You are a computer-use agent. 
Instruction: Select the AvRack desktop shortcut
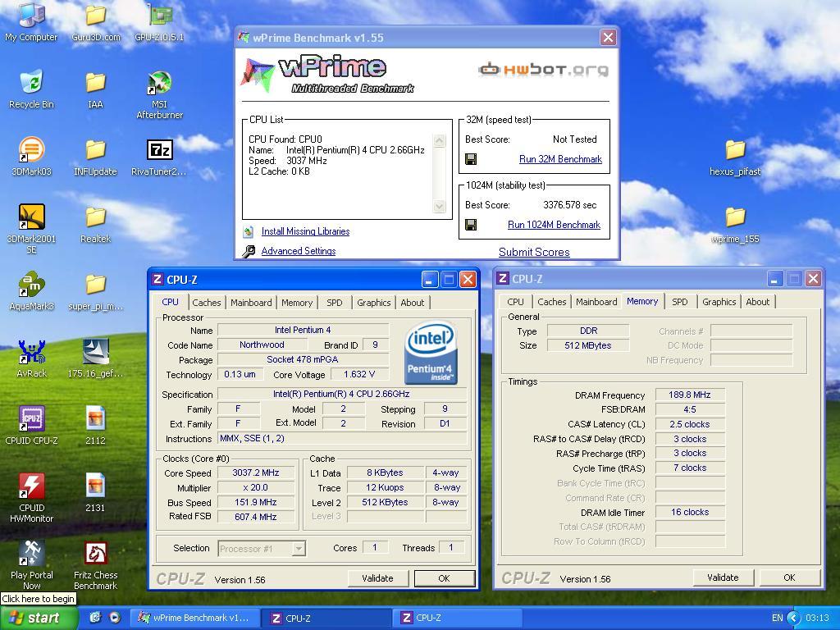(x=31, y=358)
